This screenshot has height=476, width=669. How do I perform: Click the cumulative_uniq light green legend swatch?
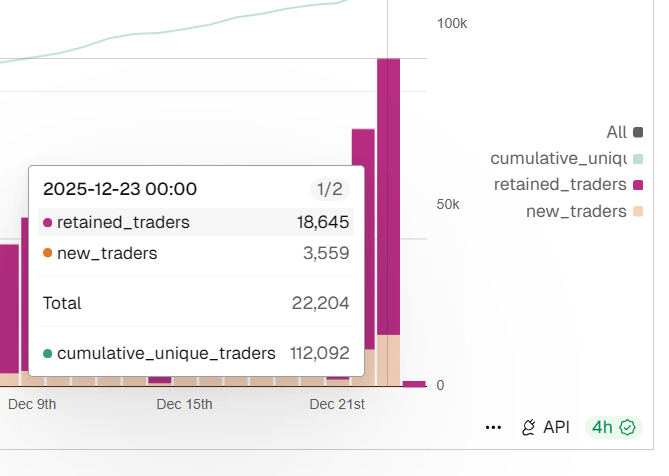coord(638,159)
